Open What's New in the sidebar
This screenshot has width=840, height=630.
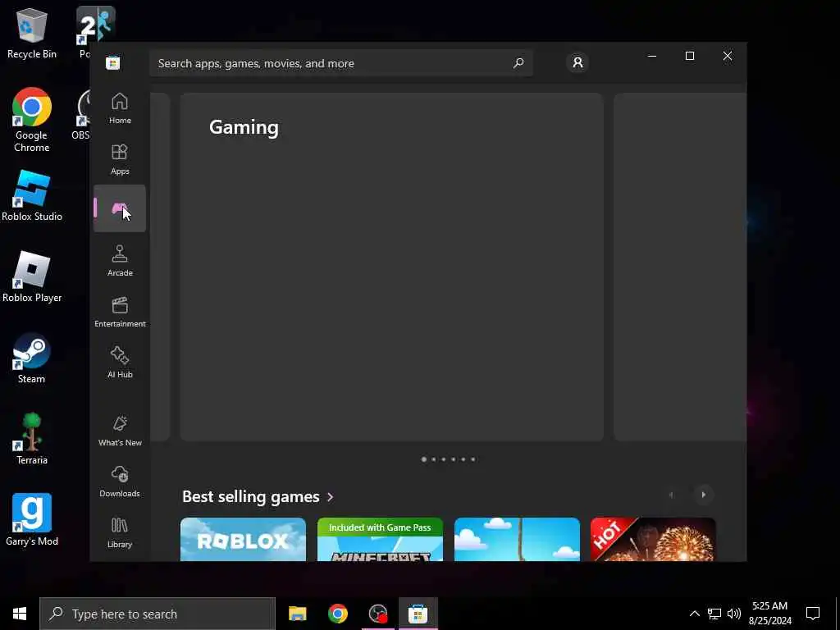pos(120,431)
